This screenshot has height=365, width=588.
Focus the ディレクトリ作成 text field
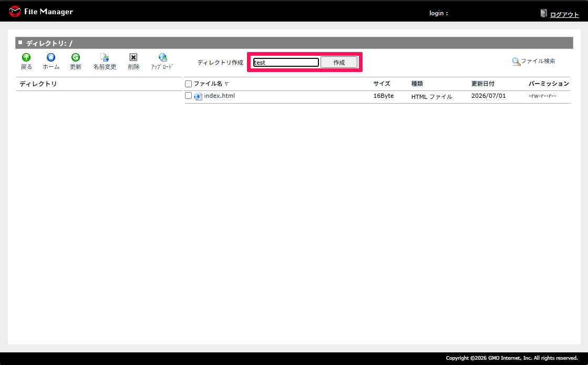(x=286, y=63)
